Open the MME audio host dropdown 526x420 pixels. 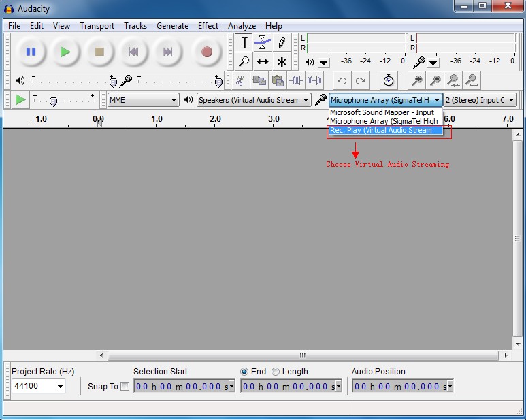(x=143, y=100)
